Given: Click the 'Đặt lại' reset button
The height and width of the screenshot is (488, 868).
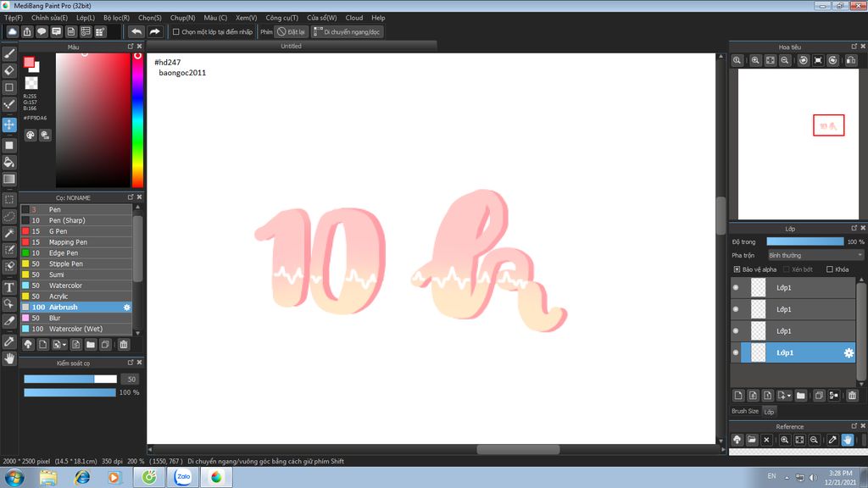Looking at the screenshot, I should 292,32.
